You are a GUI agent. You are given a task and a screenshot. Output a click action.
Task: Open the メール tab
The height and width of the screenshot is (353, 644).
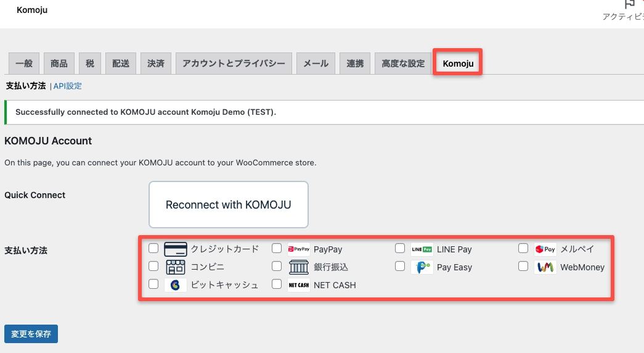(316, 64)
